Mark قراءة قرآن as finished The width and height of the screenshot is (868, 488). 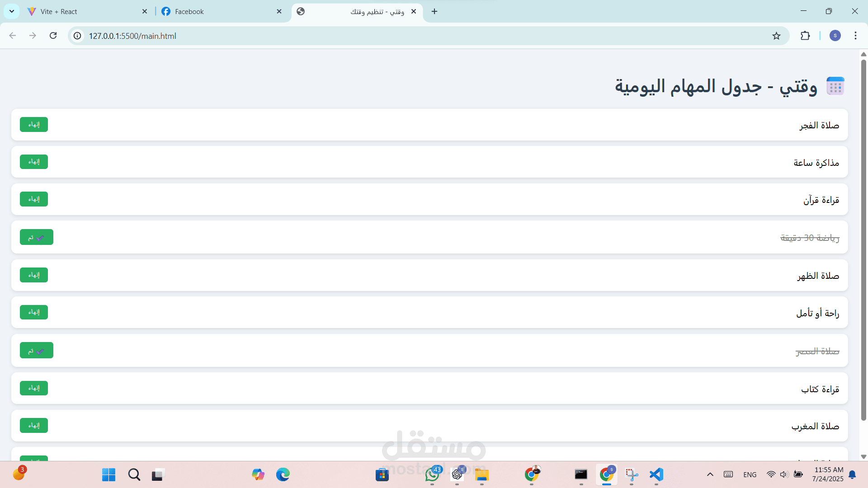(34, 199)
